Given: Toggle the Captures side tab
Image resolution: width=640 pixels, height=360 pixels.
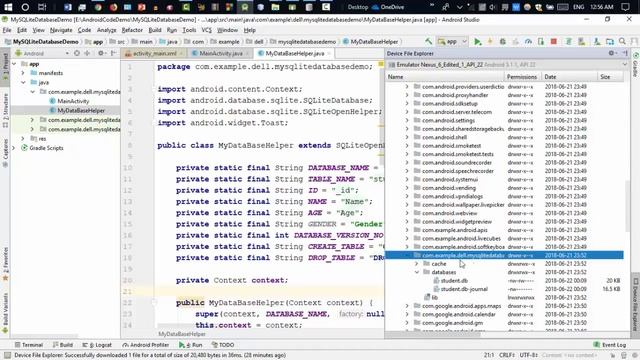Looking at the screenshot, I should tap(5, 153).
